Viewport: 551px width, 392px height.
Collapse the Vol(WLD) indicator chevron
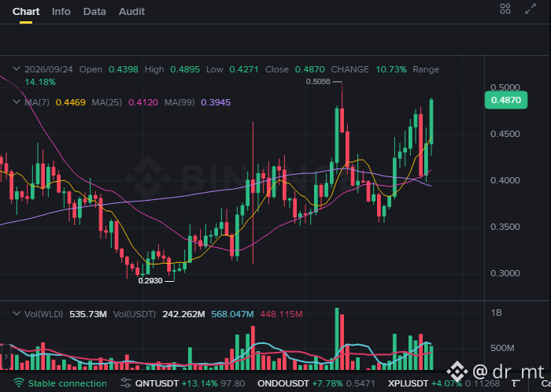pyautogui.click(x=17, y=313)
